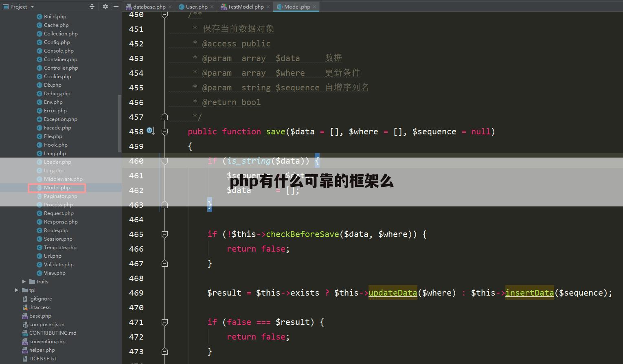Viewport: 623px width, 364px height.
Task: Switch to the User.php tab
Action: [196, 7]
